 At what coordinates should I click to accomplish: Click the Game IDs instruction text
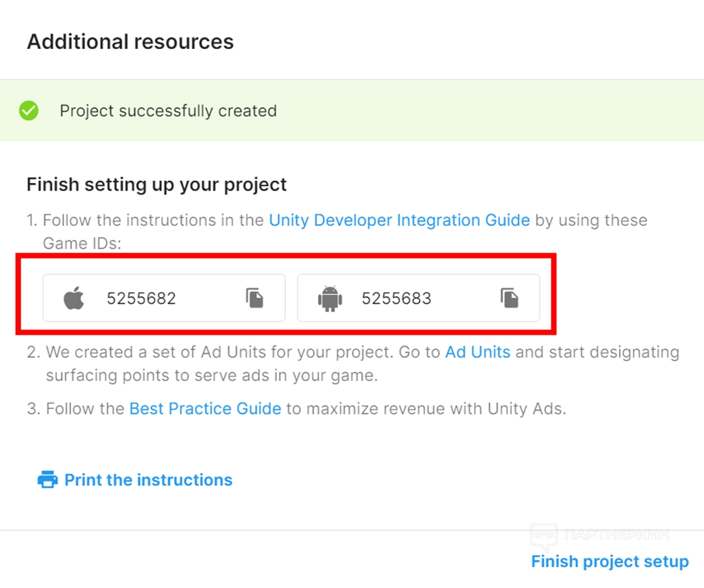coord(83,242)
